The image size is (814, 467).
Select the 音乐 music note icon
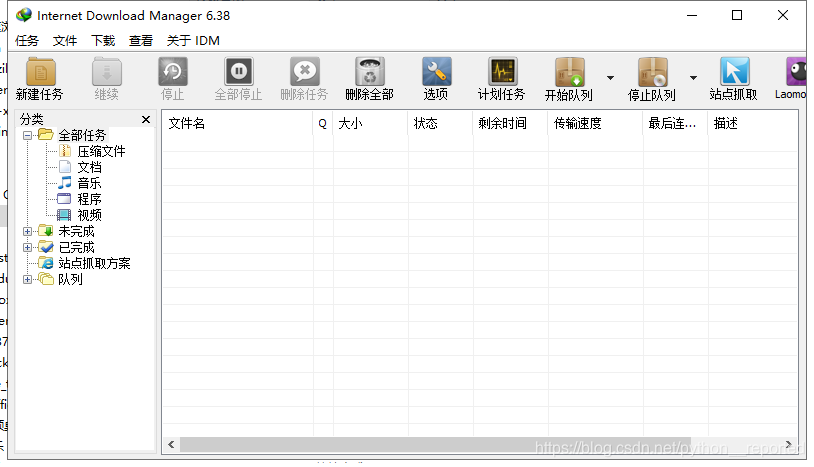65,183
